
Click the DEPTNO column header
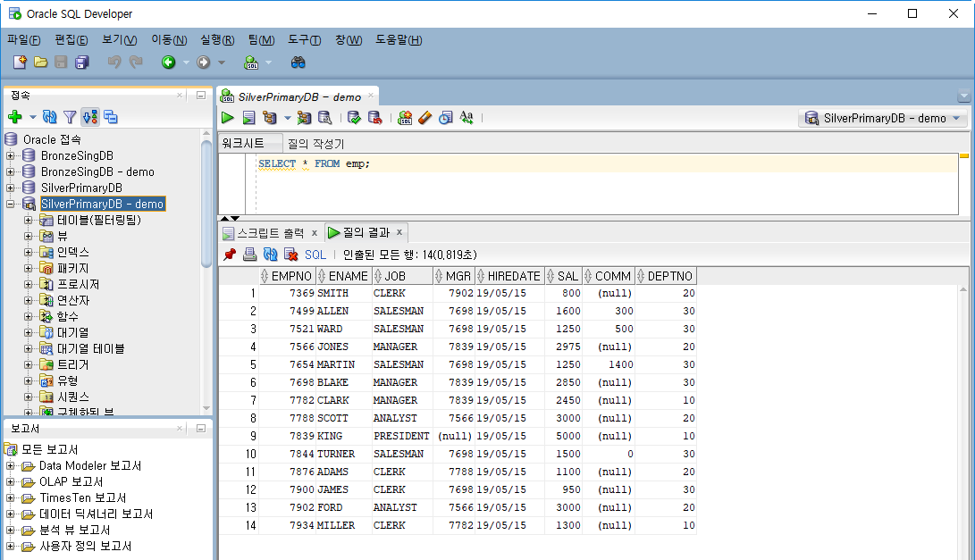click(x=665, y=276)
